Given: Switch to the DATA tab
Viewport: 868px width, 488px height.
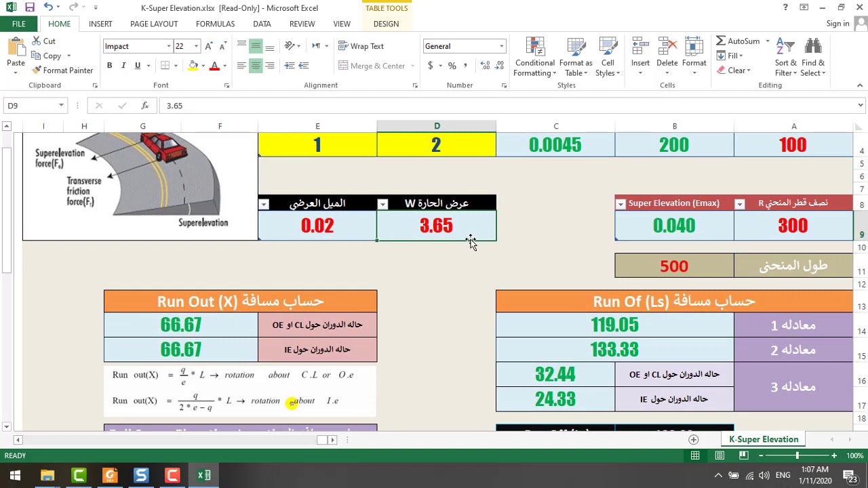Looking at the screenshot, I should click(x=262, y=24).
